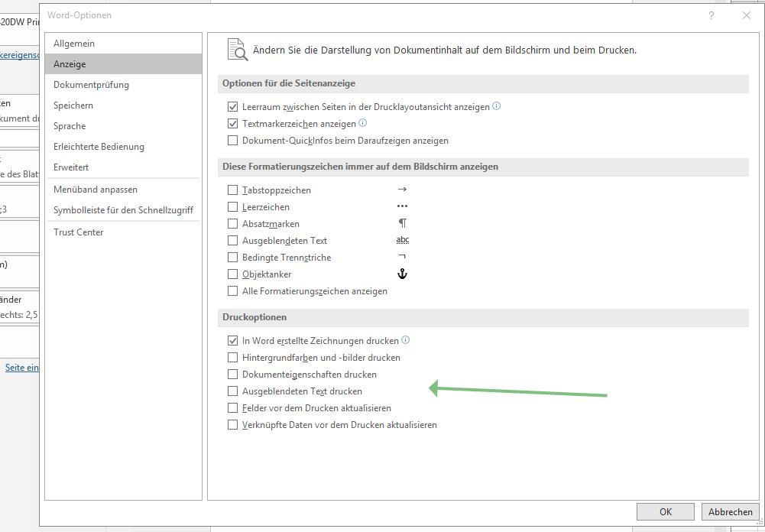The height and width of the screenshot is (532, 765).
Task: Enable Tabstoppzeichen display checkbox
Action: 233,190
